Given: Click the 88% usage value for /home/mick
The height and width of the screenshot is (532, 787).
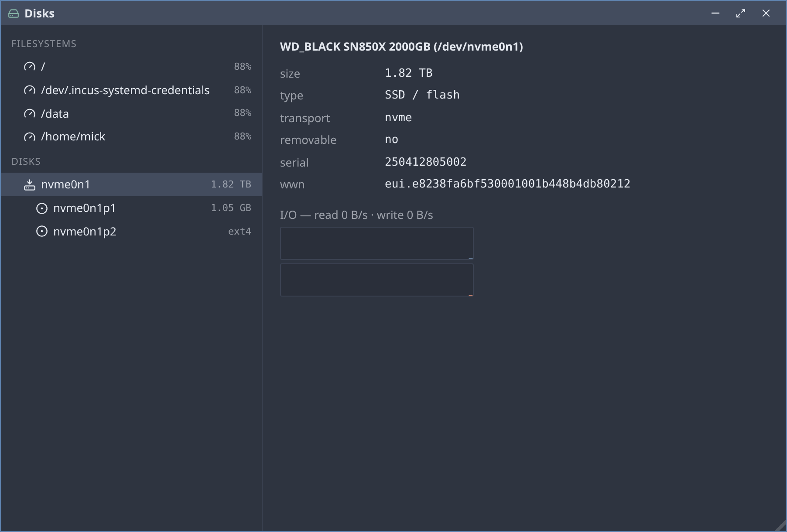Looking at the screenshot, I should coord(243,136).
